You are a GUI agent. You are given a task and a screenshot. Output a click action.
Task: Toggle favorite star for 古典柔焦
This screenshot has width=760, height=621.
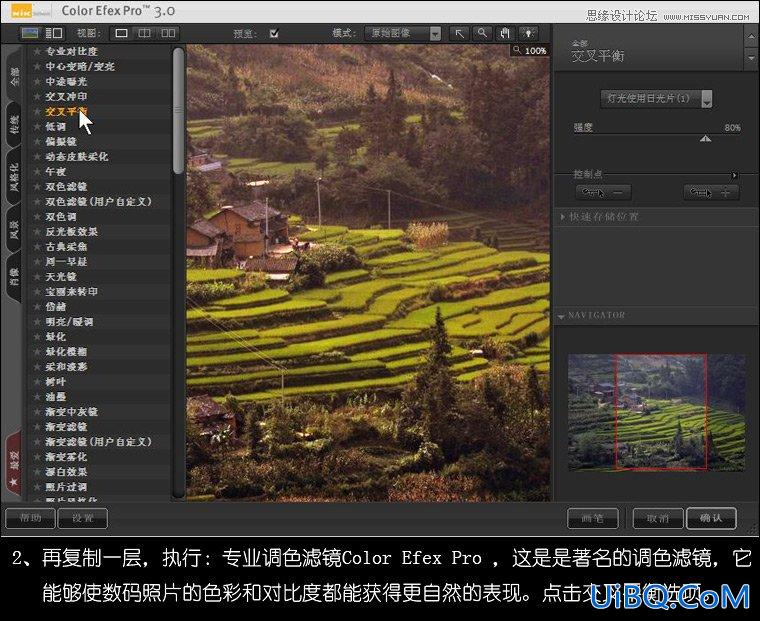[x=37, y=247]
